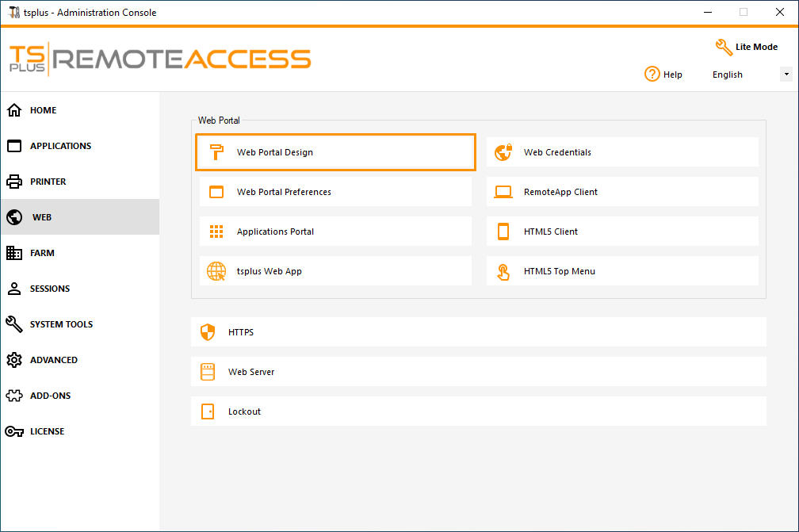Screen dimensions: 799x532
Task: Click the Lockout tile
Action: point(478,411)
